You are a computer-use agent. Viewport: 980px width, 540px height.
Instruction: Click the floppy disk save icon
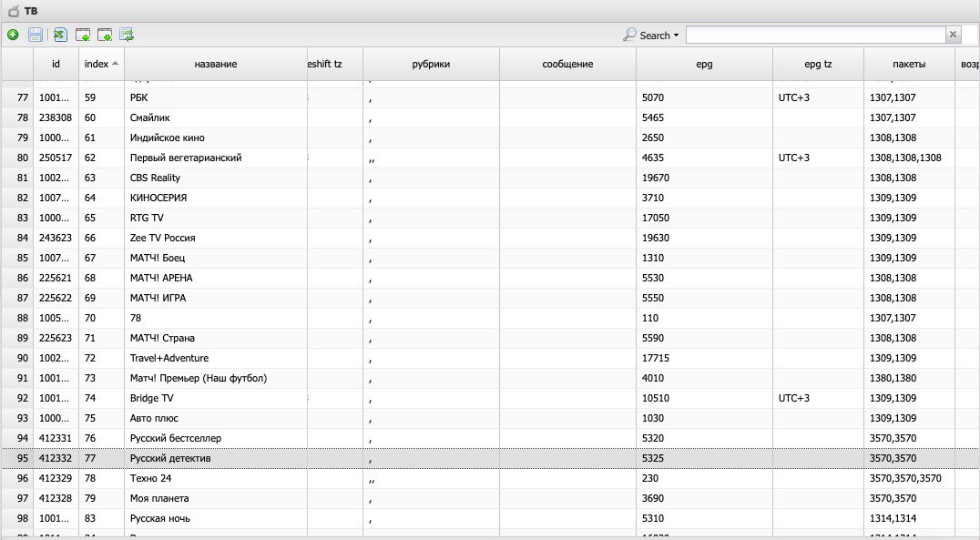coord(36,35)
